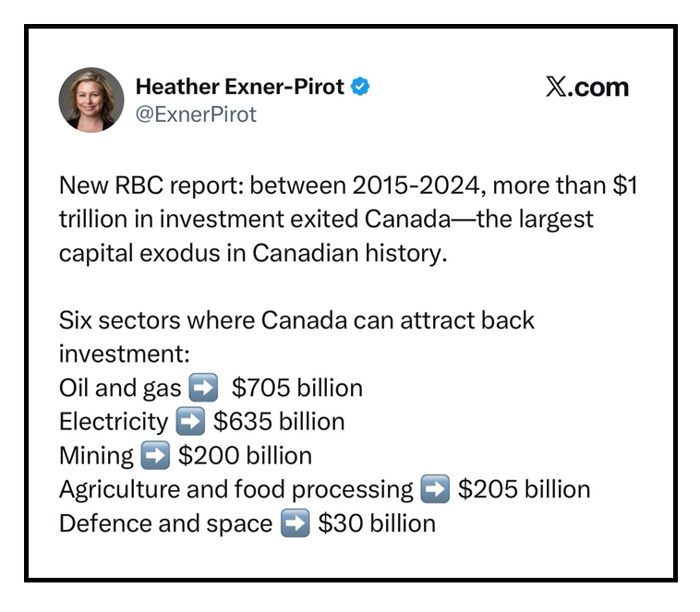Click the arrow after Agriculture and food processing
This screenshot has width=700, height=612.
(435, 489)
